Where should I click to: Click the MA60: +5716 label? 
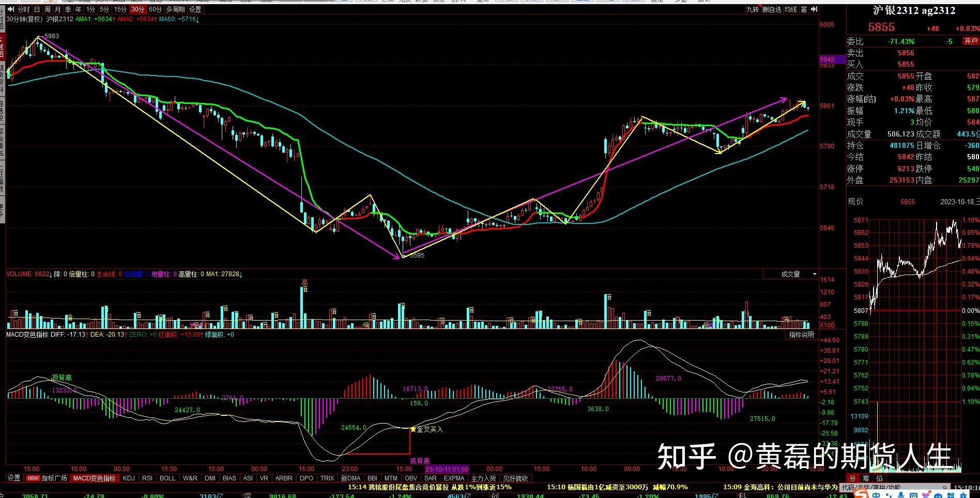(179, 19)
